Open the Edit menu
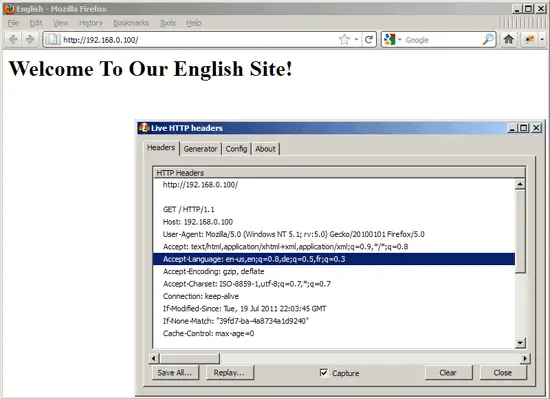The width and height of the screenshot is (550, 399). pos(36,23)
